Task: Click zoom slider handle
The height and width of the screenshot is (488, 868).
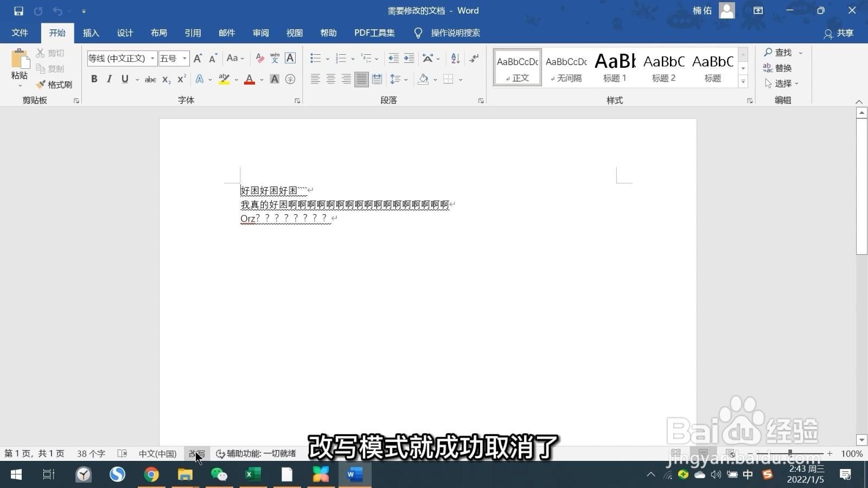Action: tap(790, 453)
